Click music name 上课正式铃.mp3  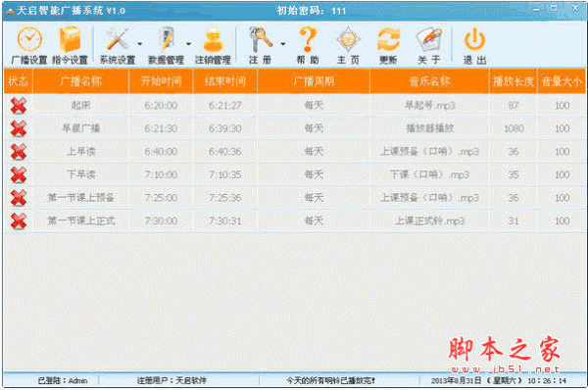point(430,220)
